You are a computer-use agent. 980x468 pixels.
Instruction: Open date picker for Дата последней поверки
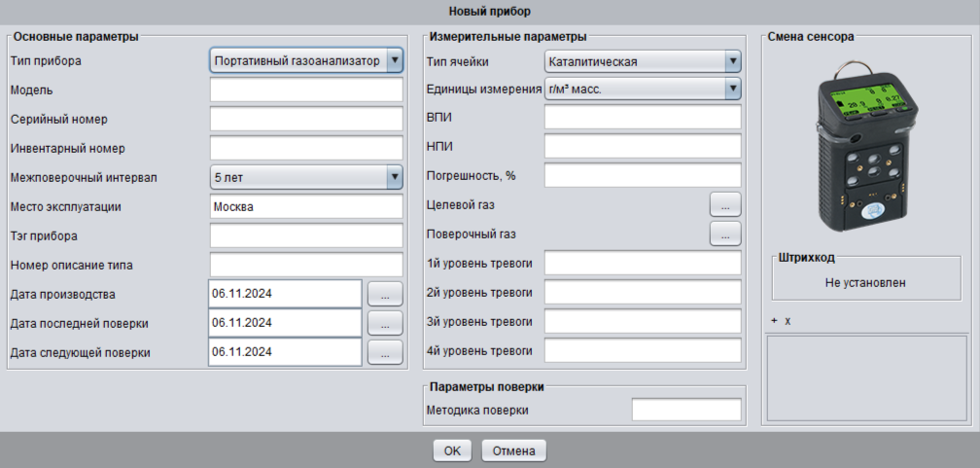click(385, 322)
